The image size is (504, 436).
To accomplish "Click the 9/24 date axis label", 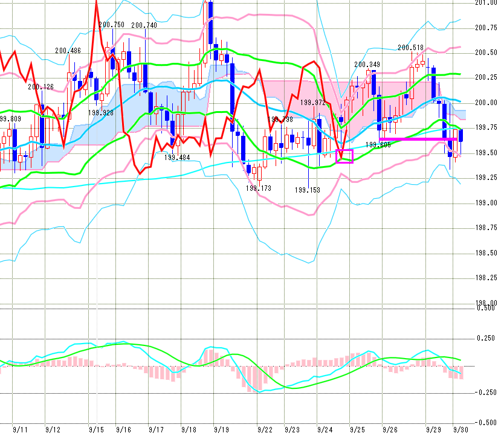I will 325,429.
